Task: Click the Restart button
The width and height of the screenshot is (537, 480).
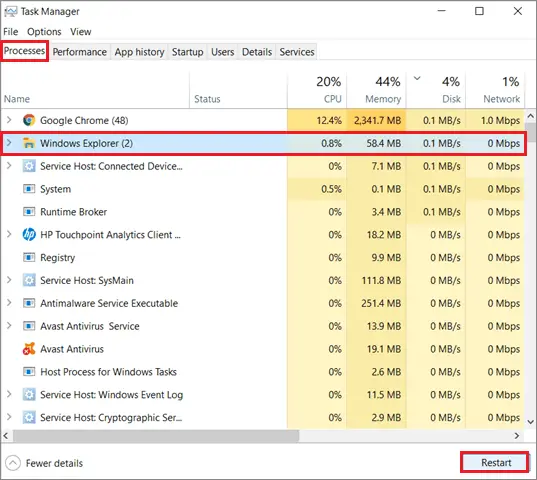Action: (496, 463)
